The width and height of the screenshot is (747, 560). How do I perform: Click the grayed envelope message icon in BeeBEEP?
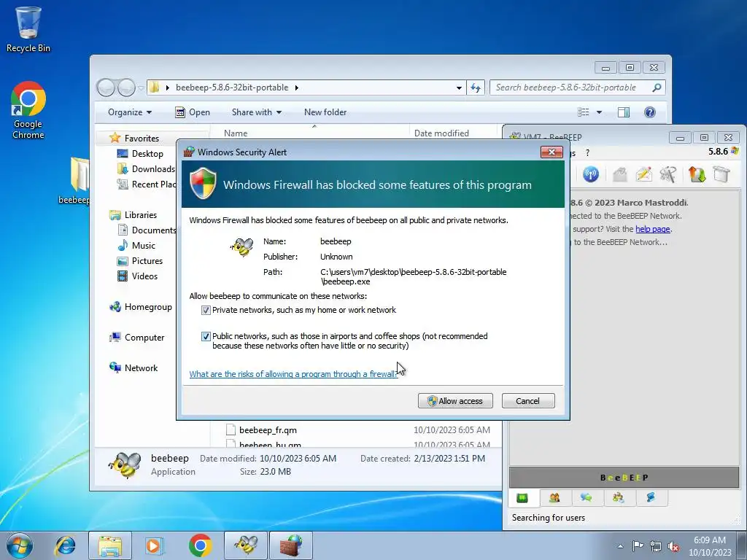(619, 174)
